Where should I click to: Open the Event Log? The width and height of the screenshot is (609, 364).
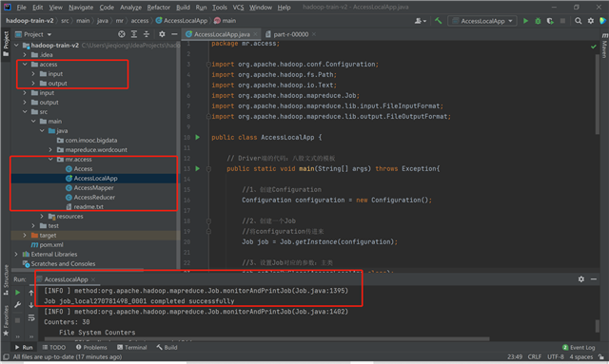pos(579,347)
